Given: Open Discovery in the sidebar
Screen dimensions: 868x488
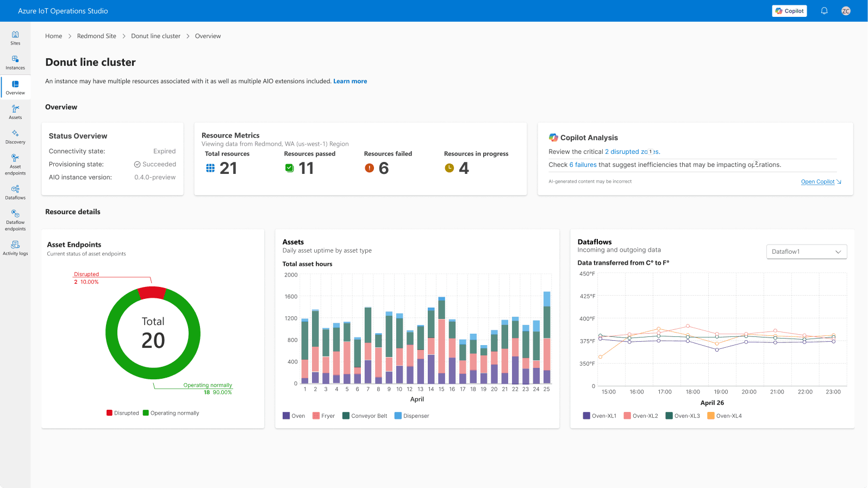Looking at the screenshot, I should (15, 137).
